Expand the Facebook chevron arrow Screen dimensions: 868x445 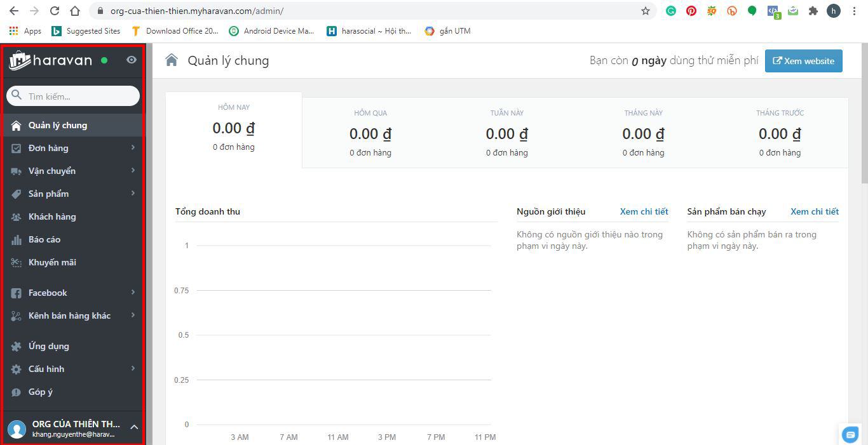tap(133, 292)
